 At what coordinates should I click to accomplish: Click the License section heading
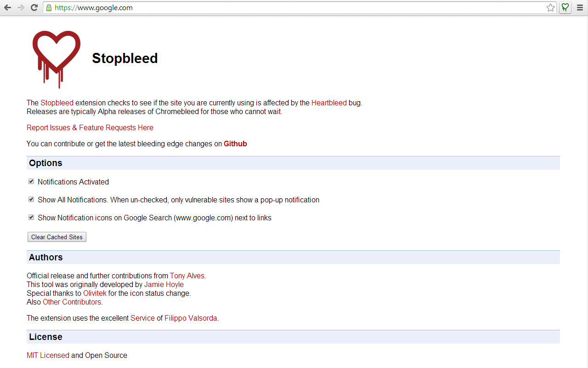45,337
